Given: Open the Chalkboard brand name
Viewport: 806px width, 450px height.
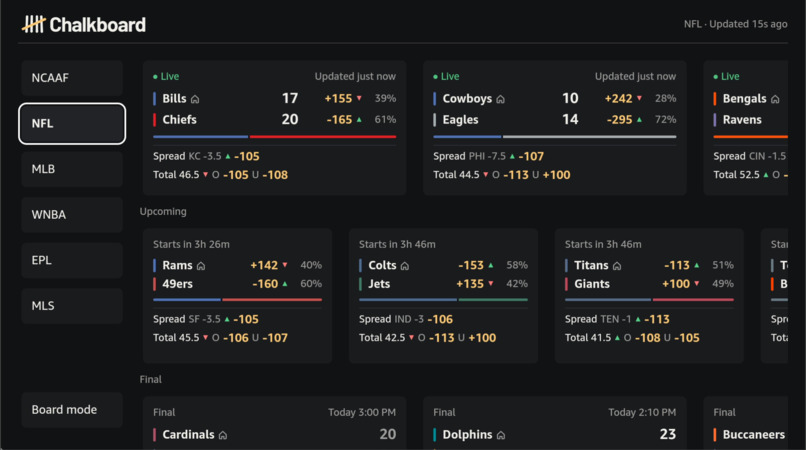Looking at the screenshot, I should tap(98, 25).
